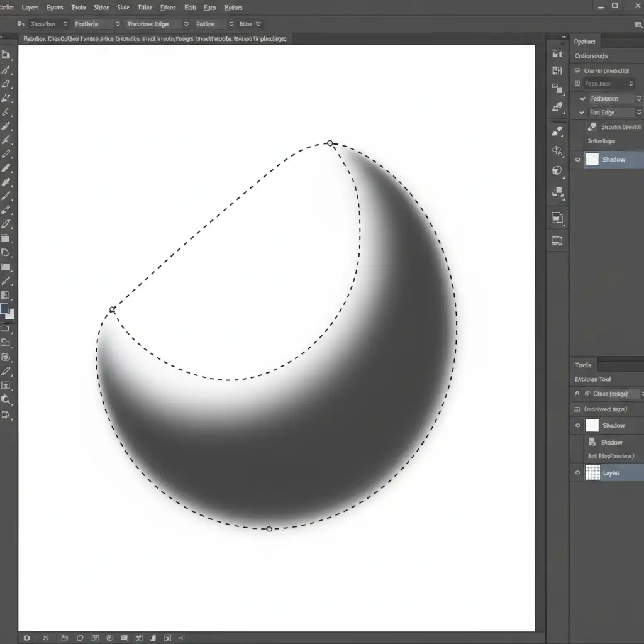The width and height of the screenshot is (644, 644).
Task: Open the Layers menu in the menu bar
Action: tap(30, 8)
